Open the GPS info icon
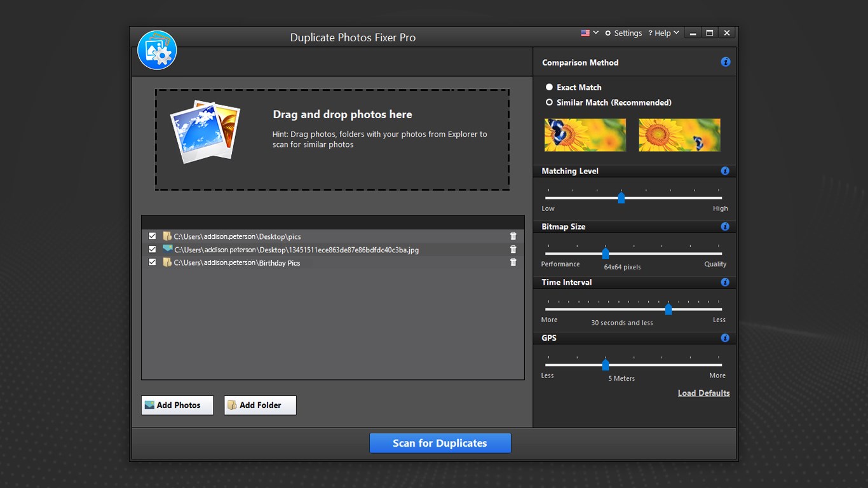 725,338
